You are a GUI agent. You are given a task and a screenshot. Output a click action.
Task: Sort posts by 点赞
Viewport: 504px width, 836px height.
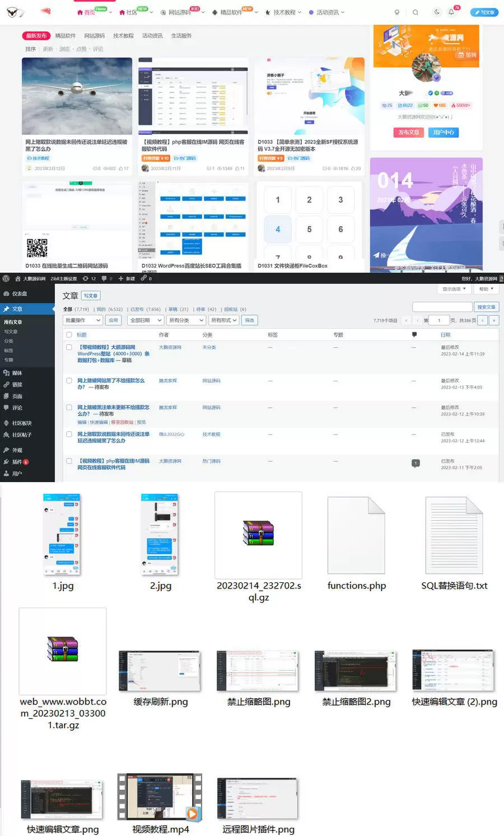(x=81, y=49)
